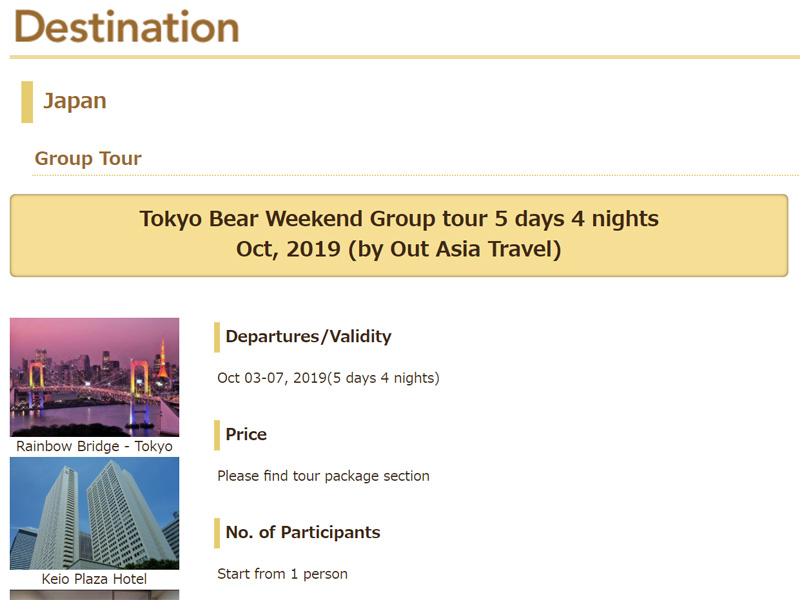This screenshot has height=600, width=800.
Task: Click 'Keio Plaza Hotel' caption text
Action: tap(94, 579)
